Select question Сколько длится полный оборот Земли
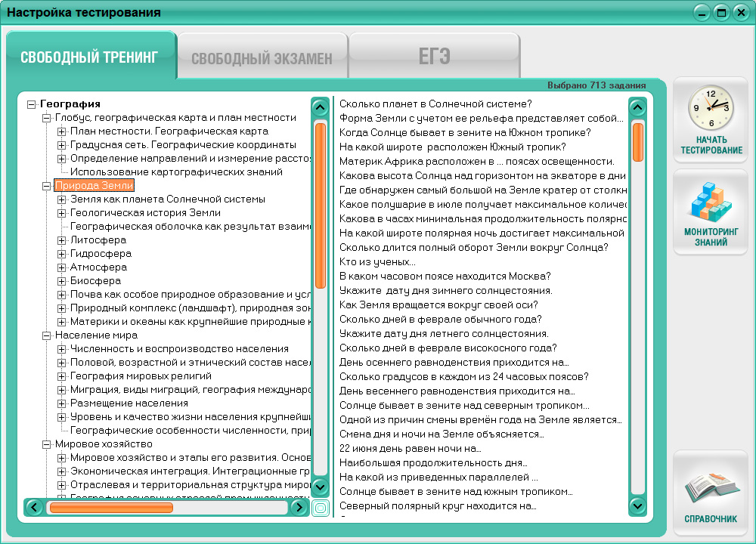The width and height of the screenshot is (756, 544). 474,247
